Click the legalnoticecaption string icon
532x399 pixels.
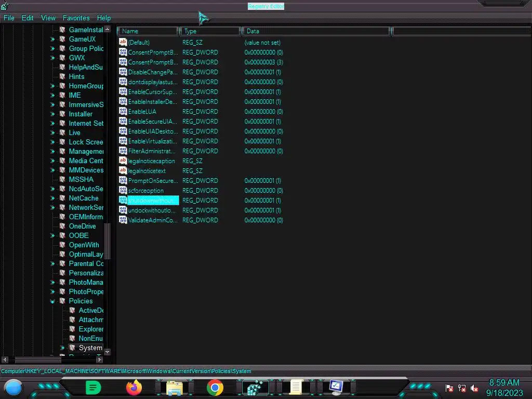[123, 161]
